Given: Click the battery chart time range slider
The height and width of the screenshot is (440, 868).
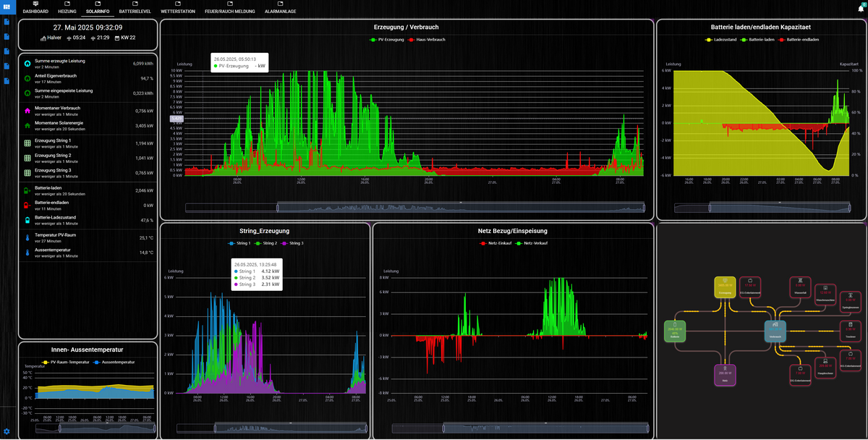Looking at the screenshot, I should 763,208.
